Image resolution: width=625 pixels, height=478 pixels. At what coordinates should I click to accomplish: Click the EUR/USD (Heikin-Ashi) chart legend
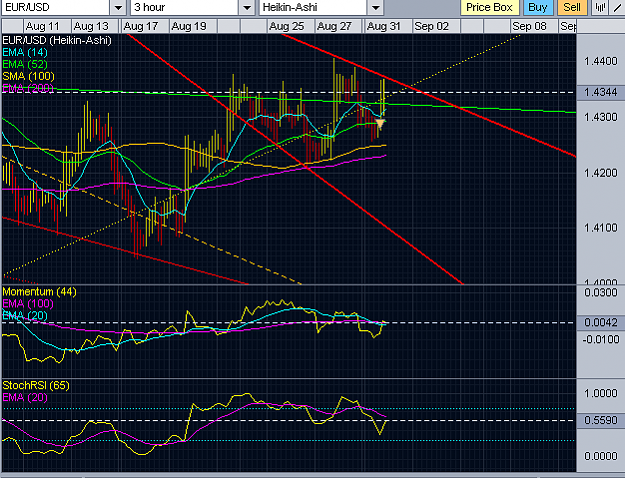(x=57, y=40)
